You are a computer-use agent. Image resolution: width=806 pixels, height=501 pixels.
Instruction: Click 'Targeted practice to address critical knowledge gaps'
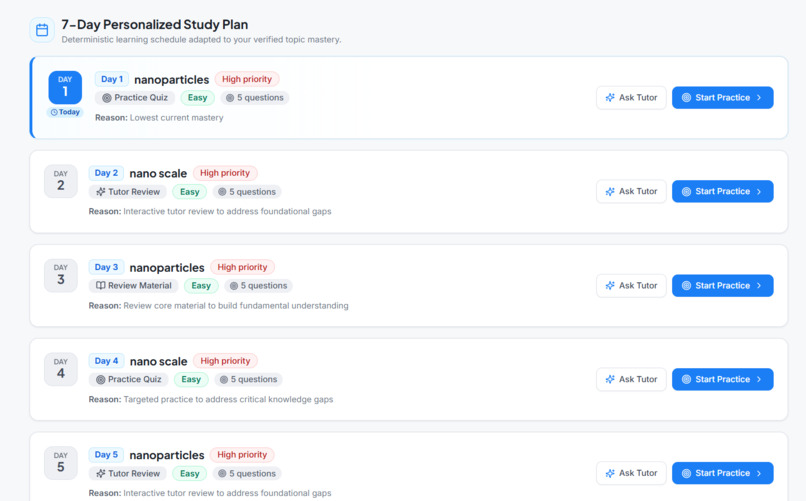[228, 399]
